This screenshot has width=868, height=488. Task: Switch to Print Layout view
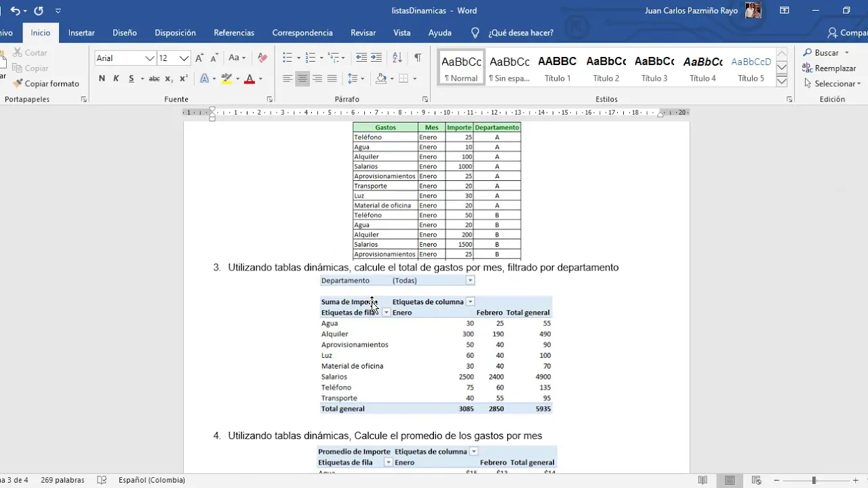tap(730, 481)
